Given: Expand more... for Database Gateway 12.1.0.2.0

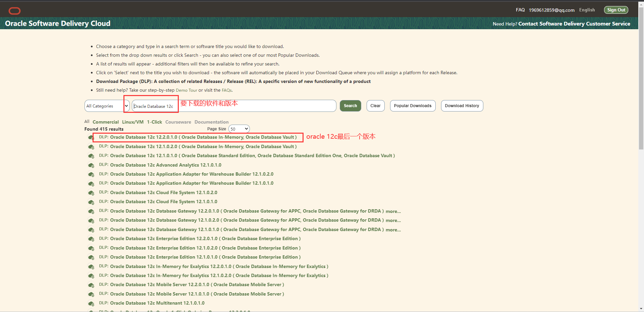Looking at the screenshot, I should click(393, 220).
